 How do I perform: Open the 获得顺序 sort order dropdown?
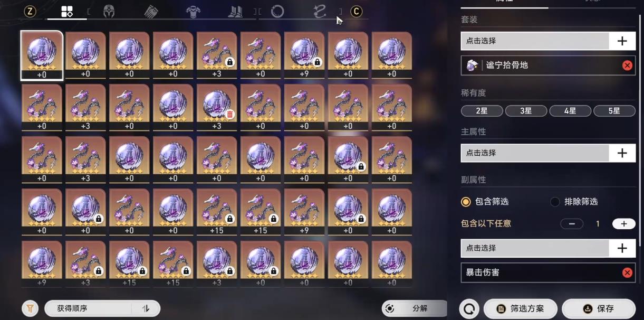[102, 308]
